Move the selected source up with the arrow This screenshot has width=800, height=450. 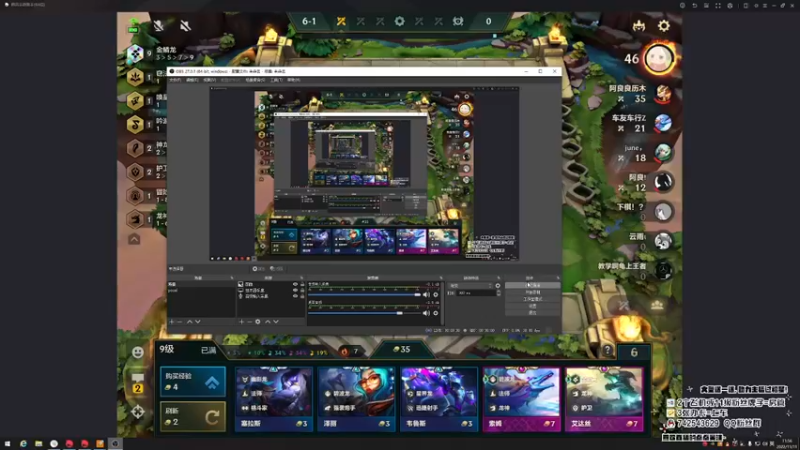pos(268,322)
